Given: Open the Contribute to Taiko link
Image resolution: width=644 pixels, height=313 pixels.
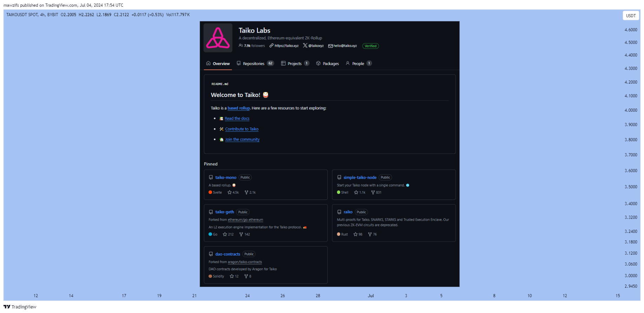Looking at the screenshot, I should point(242,129).
